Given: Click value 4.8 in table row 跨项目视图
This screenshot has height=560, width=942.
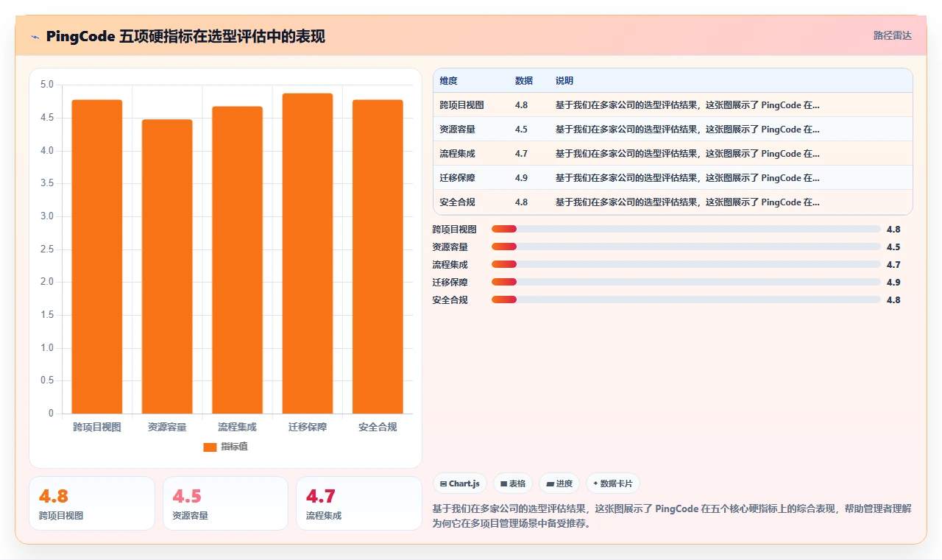Looking at the screenshot, I should (x=522, y=105).
